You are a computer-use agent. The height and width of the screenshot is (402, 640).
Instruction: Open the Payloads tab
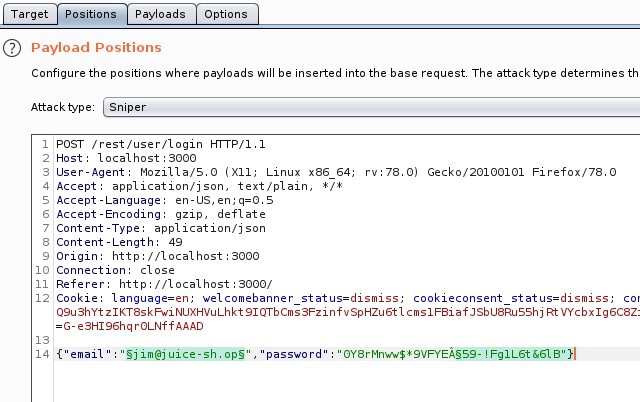point(160,14)
